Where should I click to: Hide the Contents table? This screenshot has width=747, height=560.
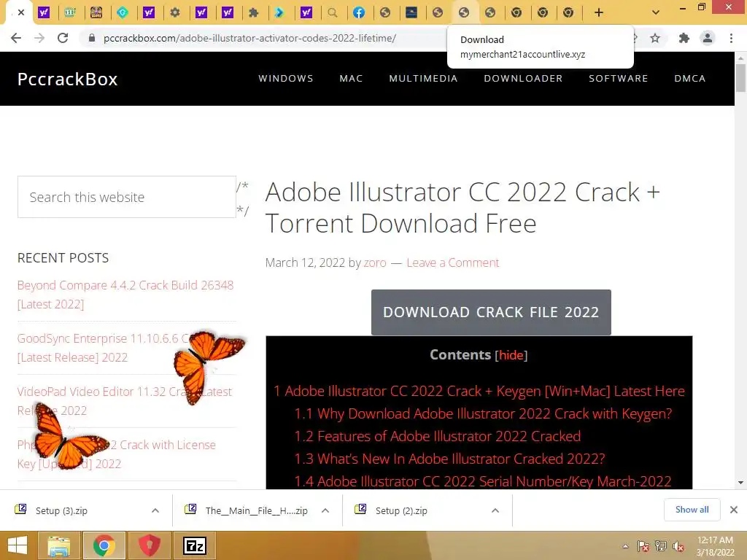tap(511, 355)
